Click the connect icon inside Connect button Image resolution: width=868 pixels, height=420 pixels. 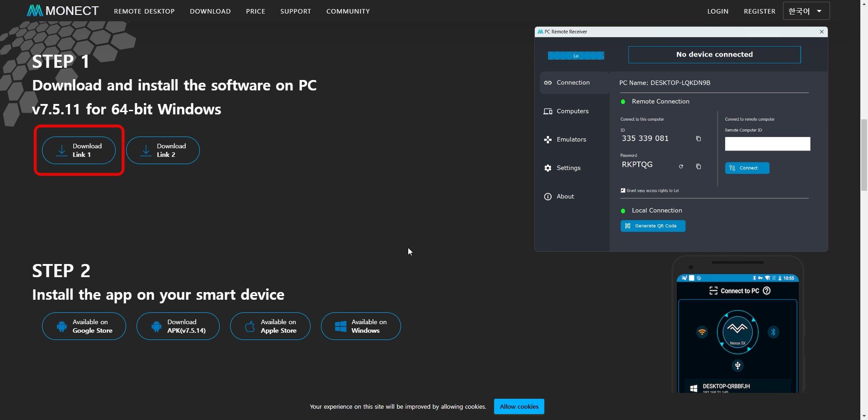point(732,168)
